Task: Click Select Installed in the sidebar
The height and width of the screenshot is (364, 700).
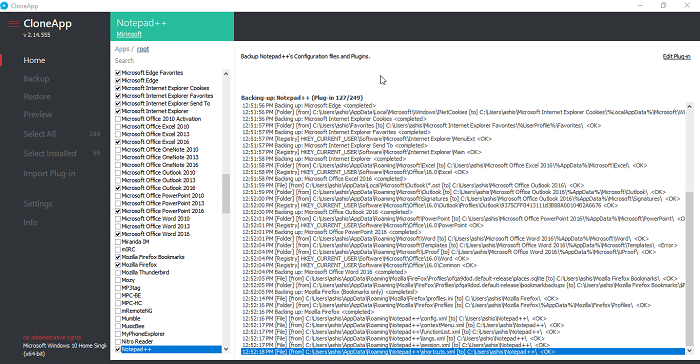Action: click(50, 153)
